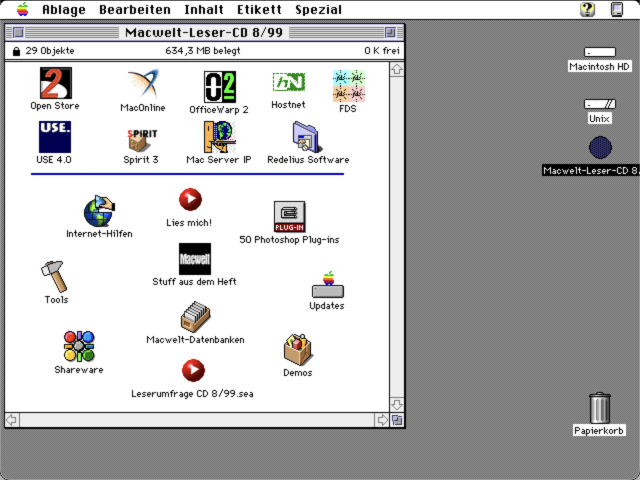Open the Apple menu
This screenshot has height=480, width=640.
22,9
